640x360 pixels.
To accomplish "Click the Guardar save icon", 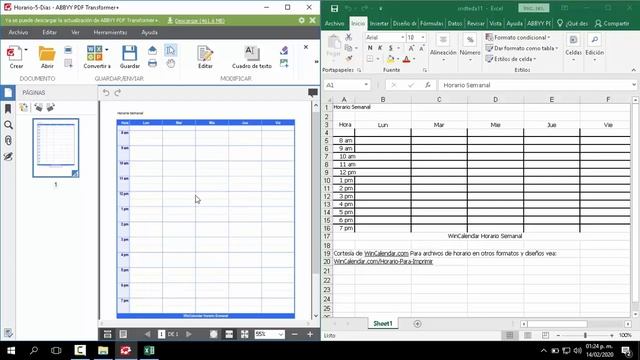I will tap(129, 57).
